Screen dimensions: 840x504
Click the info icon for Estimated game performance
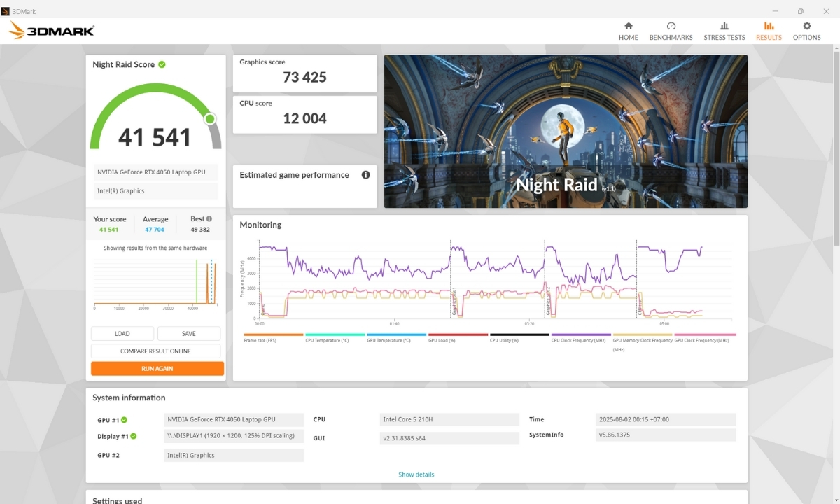[x=365, y=175]
